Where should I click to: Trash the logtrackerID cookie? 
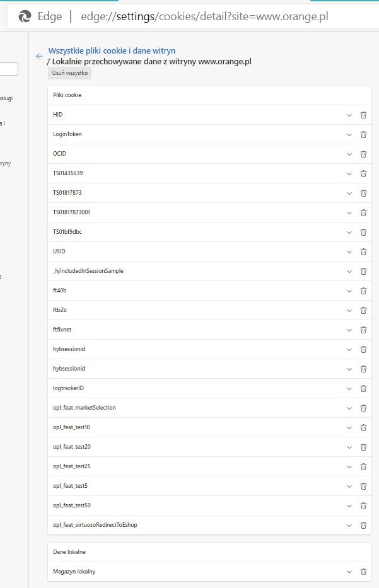click(363, 388)
